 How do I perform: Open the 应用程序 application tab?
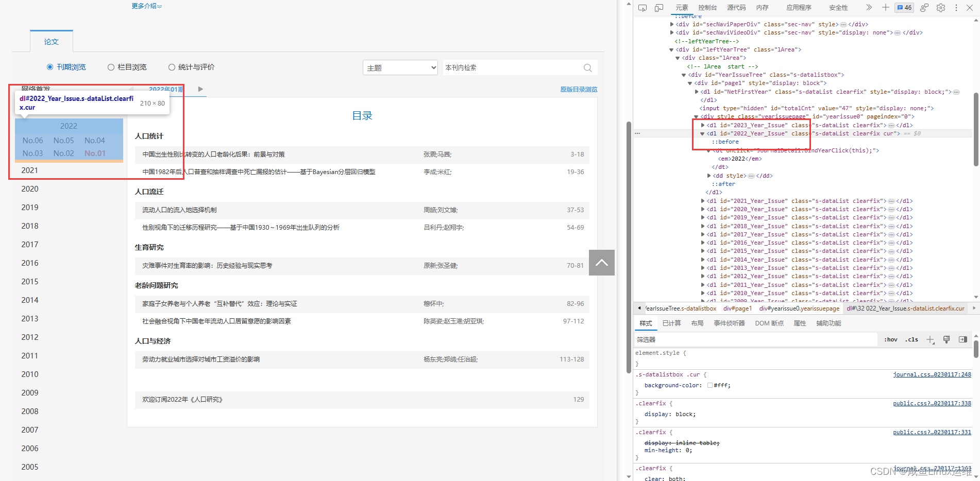pyautogui.click(x=799, y=8)
